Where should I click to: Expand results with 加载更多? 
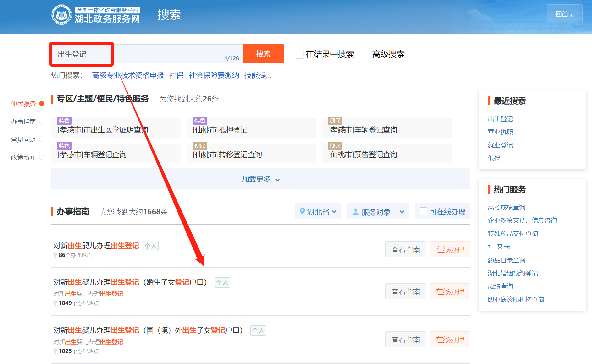tap(260, 179)
